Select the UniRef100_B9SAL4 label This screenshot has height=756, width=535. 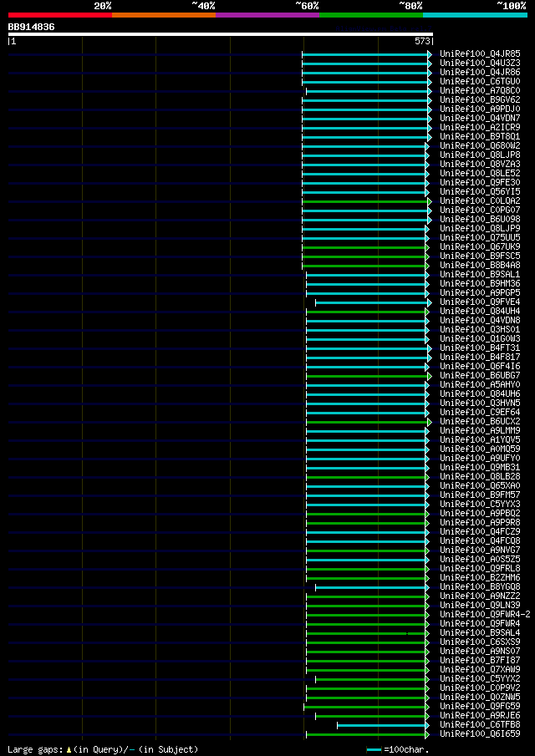(480, 632)
